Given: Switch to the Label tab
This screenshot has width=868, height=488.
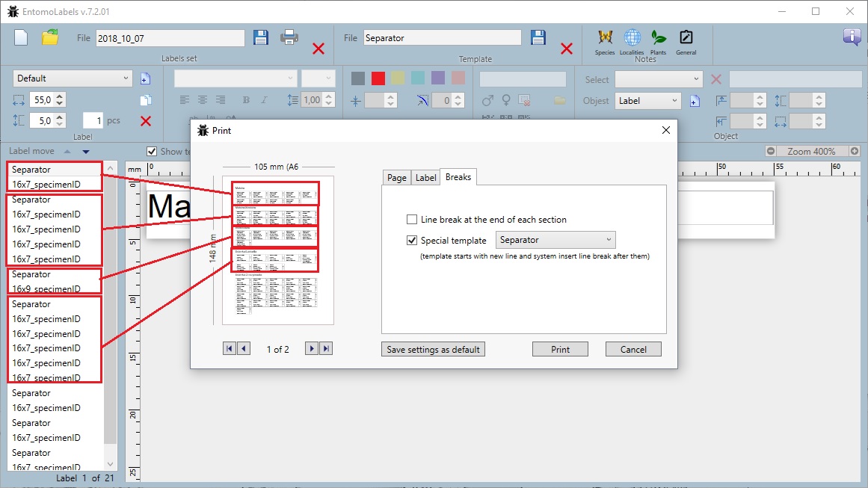Looking at the screenshot, I should point(426,178).
